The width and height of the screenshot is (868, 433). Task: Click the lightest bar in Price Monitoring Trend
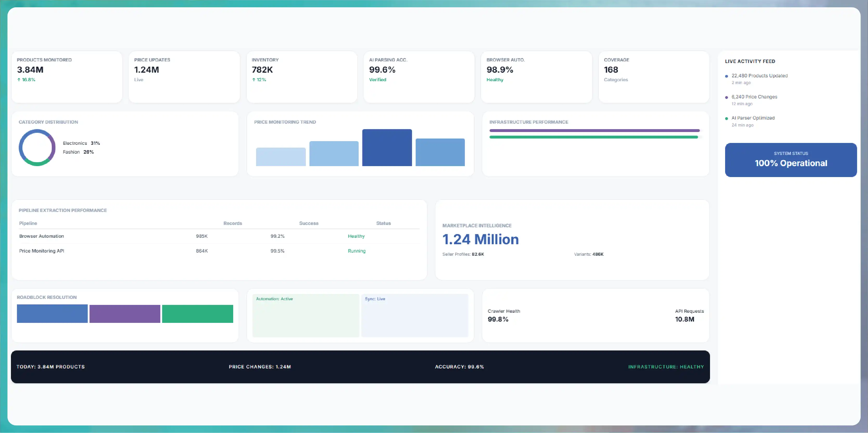pos(281,157)
